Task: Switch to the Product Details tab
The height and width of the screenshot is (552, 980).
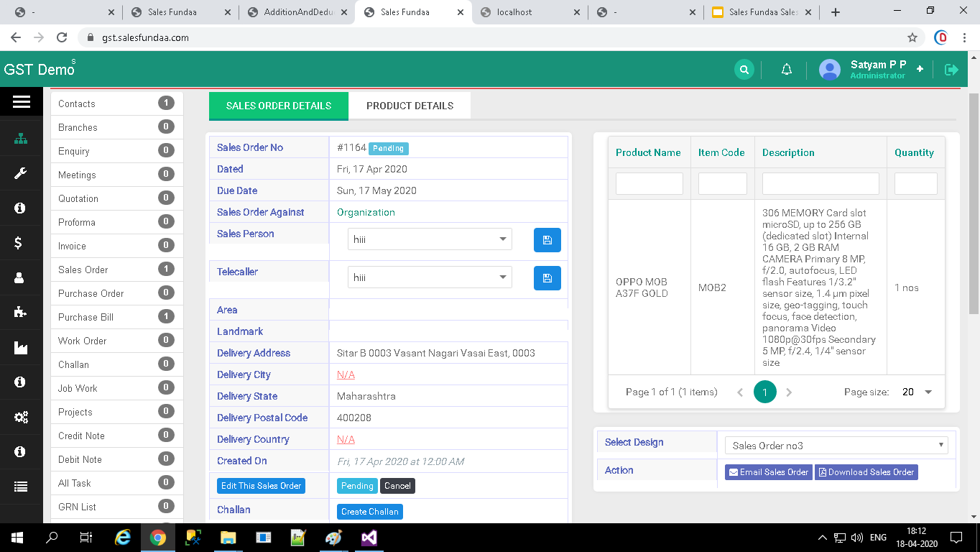Action: click(x=410, y=106)
